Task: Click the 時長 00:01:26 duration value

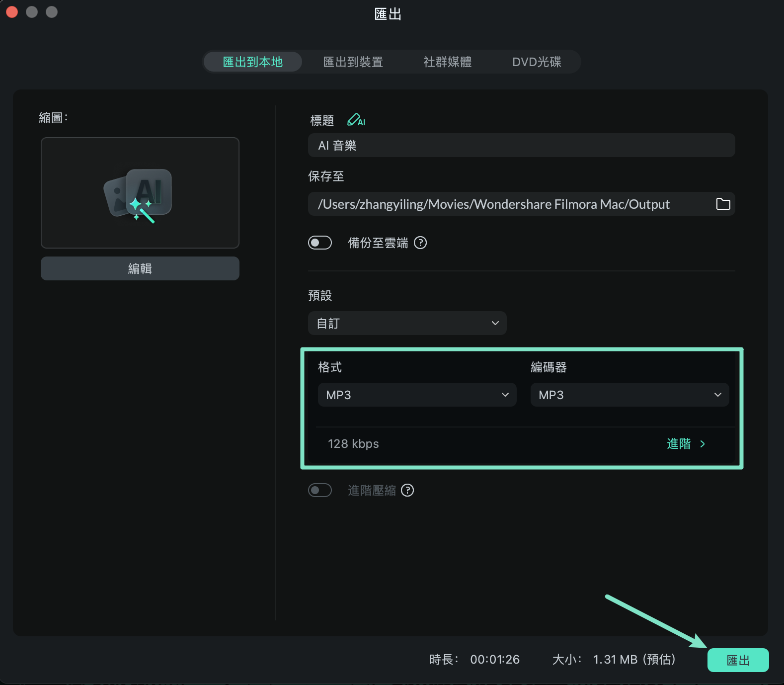Action: pyautogui.click(x=495, y=660)
